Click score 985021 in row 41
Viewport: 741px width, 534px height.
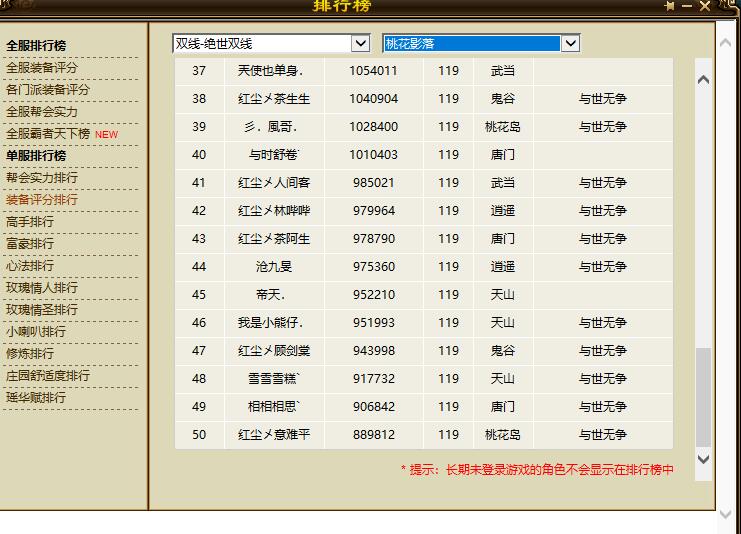373,182
